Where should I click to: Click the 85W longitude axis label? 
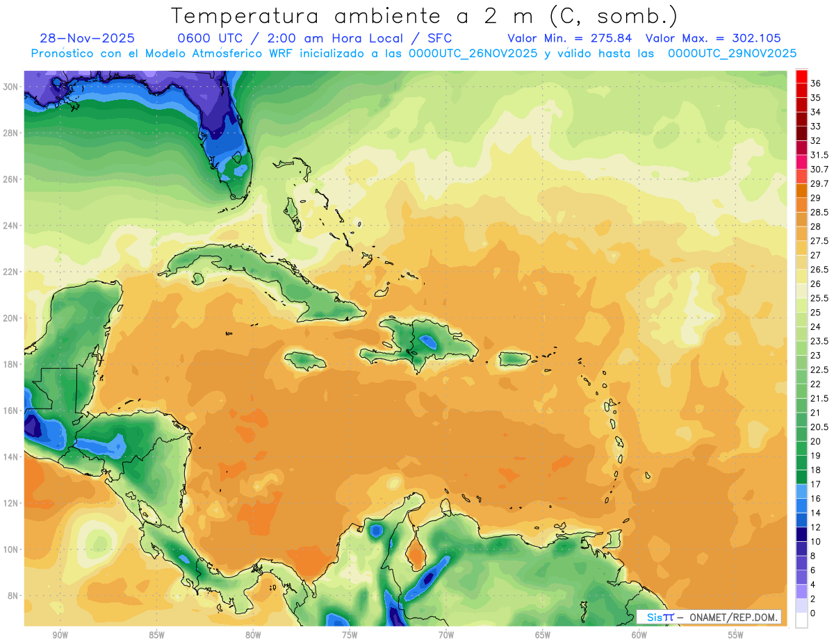[156, 636]
